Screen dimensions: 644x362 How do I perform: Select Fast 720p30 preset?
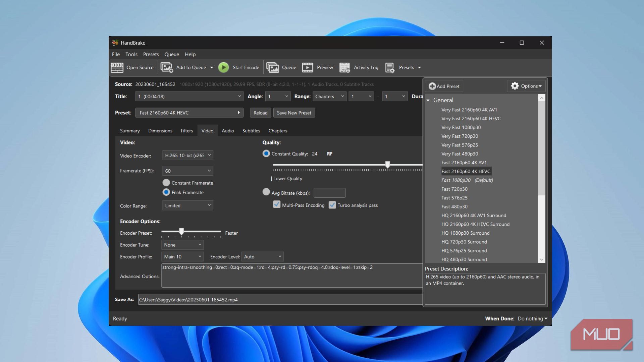454,189
